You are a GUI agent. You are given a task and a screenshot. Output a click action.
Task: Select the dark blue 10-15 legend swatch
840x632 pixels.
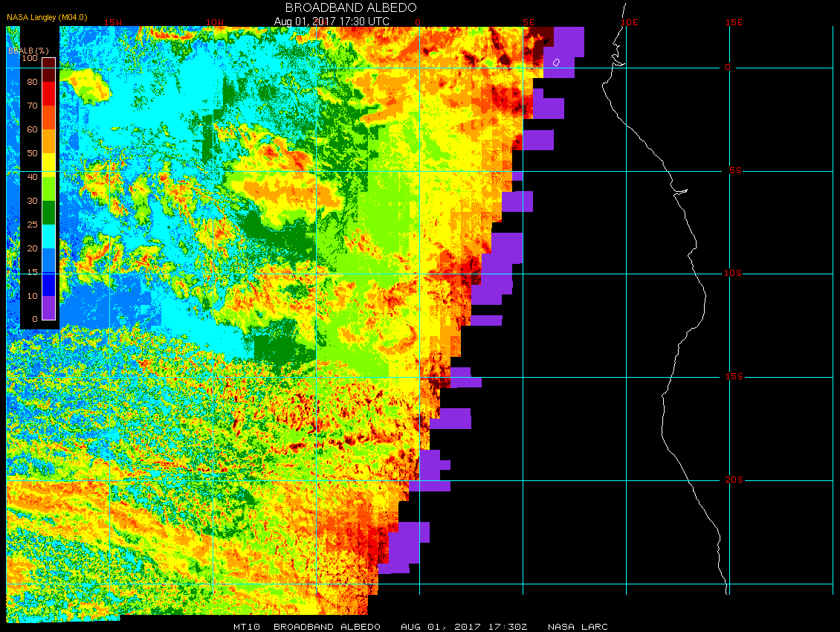click(49, 284)
